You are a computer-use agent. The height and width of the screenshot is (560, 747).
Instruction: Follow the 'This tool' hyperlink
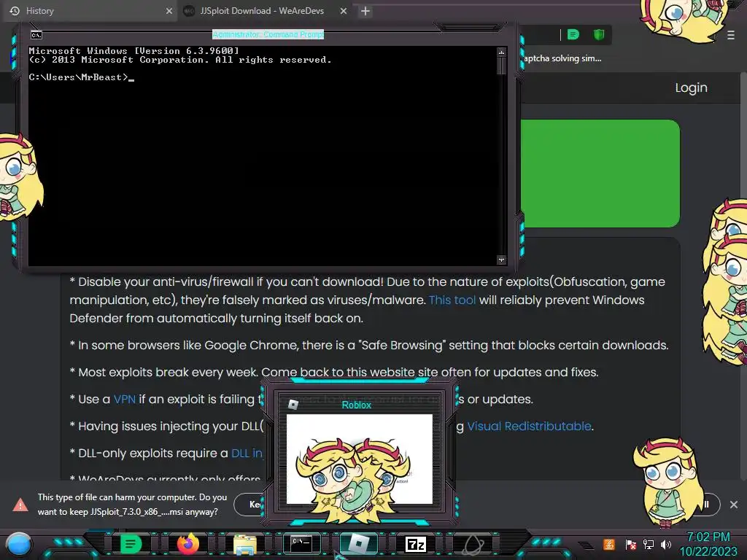[452, 300]
